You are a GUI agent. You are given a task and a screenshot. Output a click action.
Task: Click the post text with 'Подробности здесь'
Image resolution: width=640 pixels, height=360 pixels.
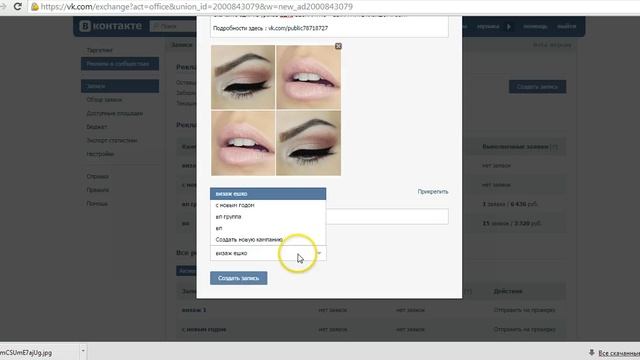click(x=270, y=28)
